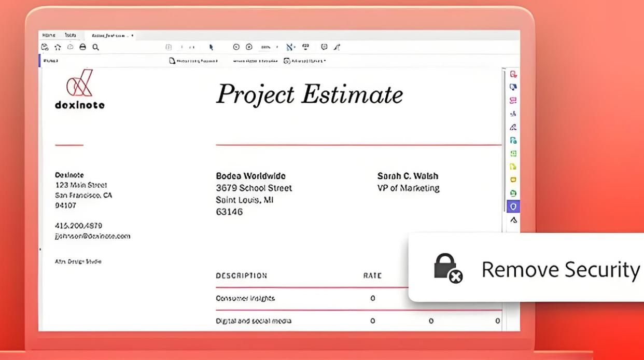The width and height of the screenshot is (644, 360).
Task: Click the red Create PDF icon atop right sidebar
Action: [x=513, y=75]
